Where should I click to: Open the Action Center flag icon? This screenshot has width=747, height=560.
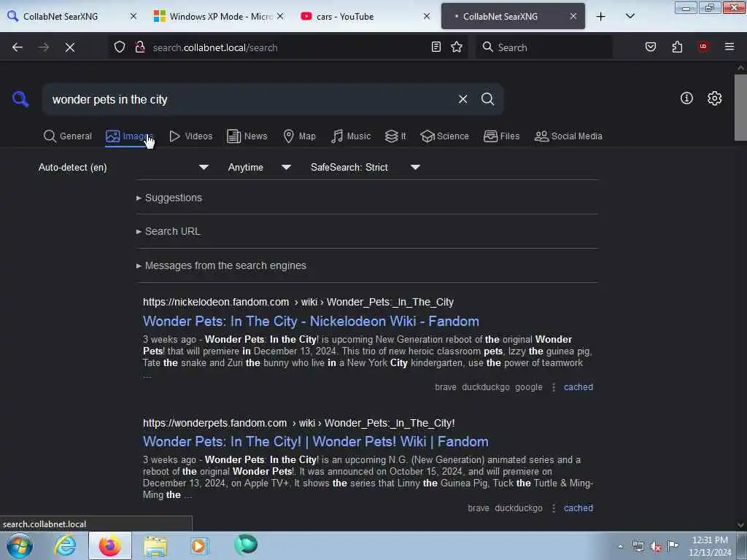coord(673,545)
